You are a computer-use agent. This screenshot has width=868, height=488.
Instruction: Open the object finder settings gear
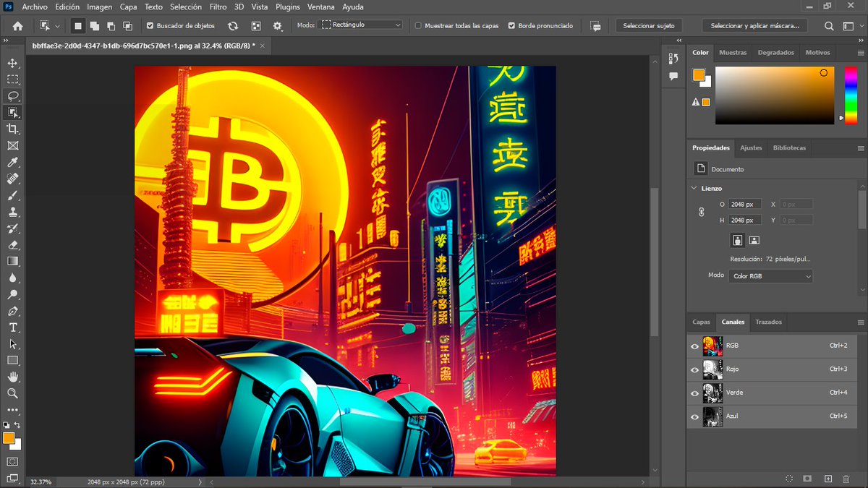pyautogui.click(x=278, y=25)
